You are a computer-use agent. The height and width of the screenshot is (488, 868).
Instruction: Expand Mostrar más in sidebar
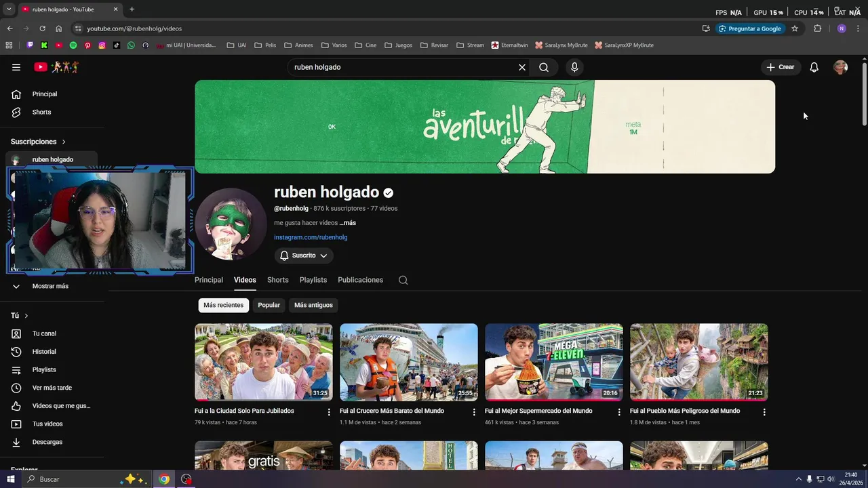[50, 286]
